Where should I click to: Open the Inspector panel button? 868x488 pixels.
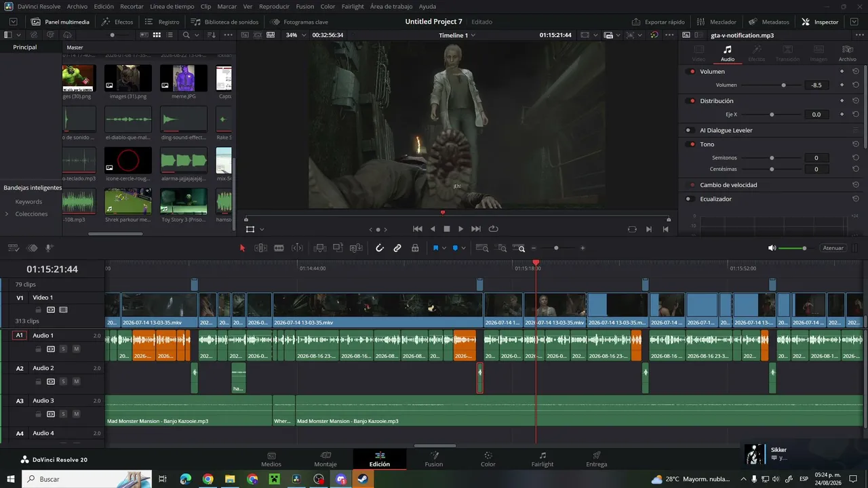coord(820,22)
